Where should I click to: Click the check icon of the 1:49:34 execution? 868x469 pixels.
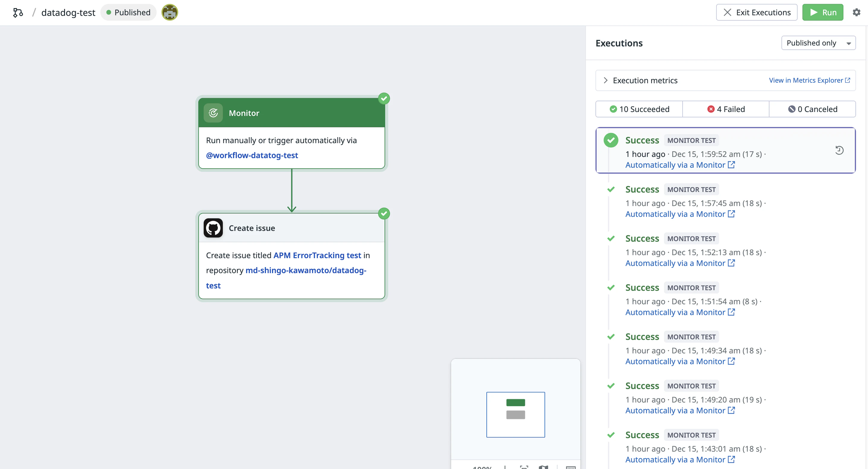click(610, 337)
